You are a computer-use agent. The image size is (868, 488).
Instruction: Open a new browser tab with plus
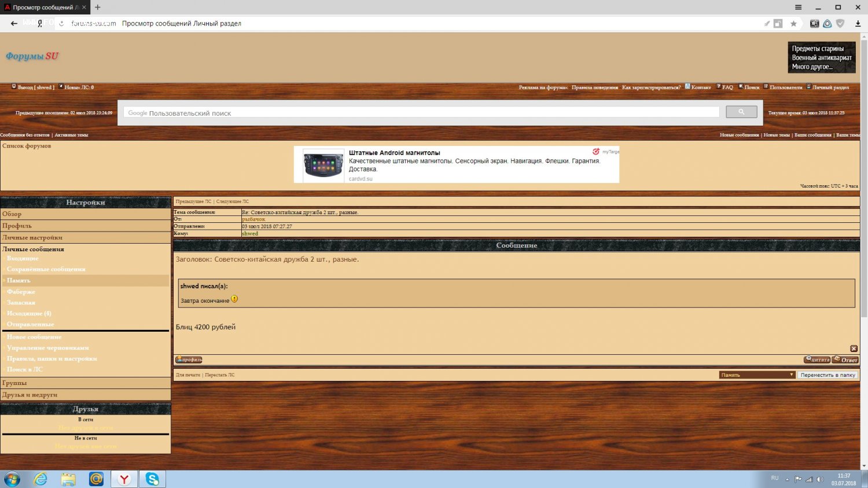point(98,8)
